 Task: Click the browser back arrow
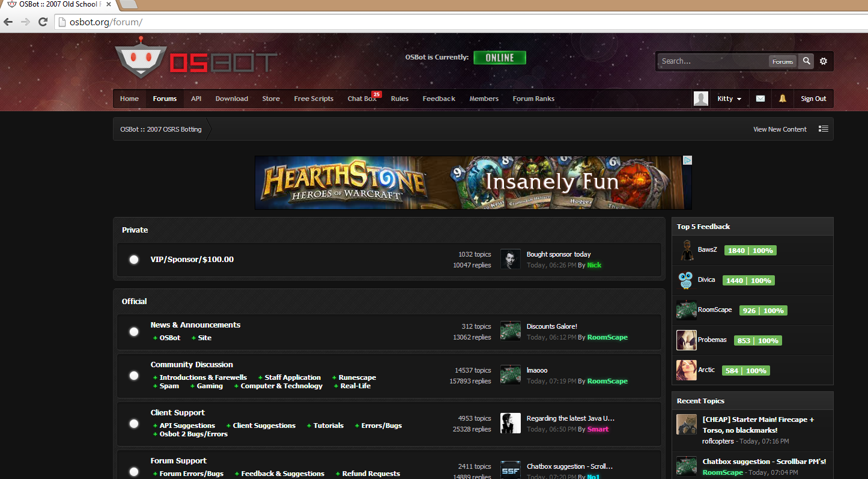click(x=8, y=22)
